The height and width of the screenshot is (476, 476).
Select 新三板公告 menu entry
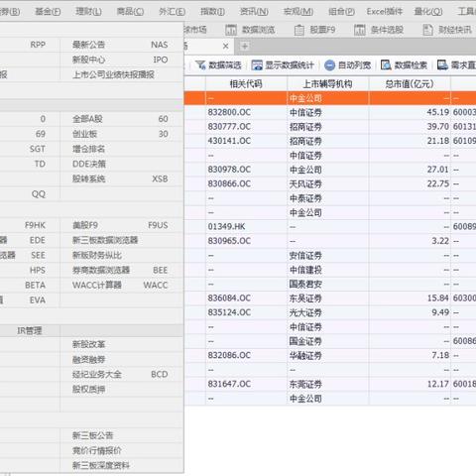tap(122, 435)
